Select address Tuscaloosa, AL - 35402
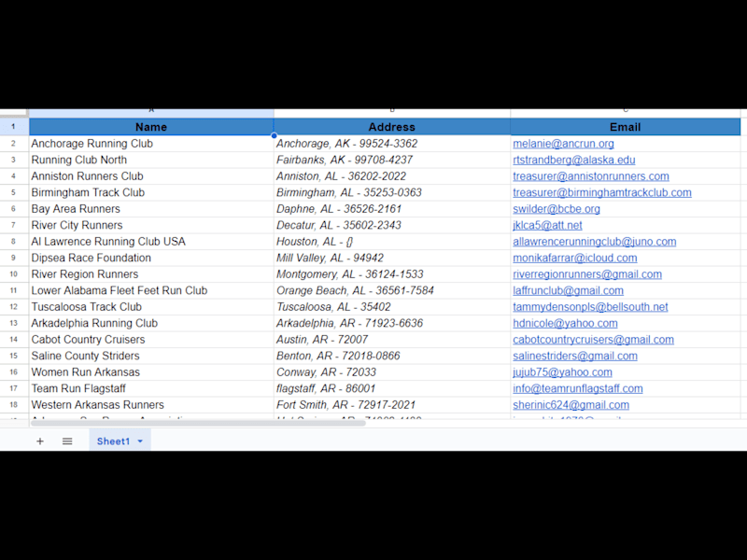This screenshot has height=560, width=747. click(x=391, y=307)
